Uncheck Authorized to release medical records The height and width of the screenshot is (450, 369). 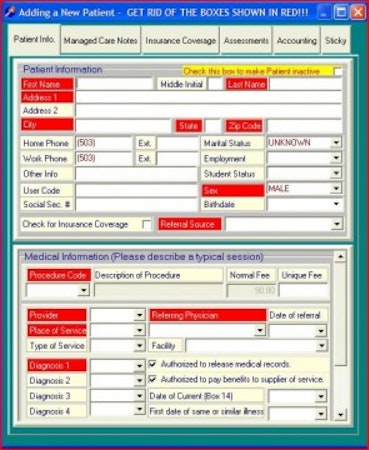coord(153,364)
